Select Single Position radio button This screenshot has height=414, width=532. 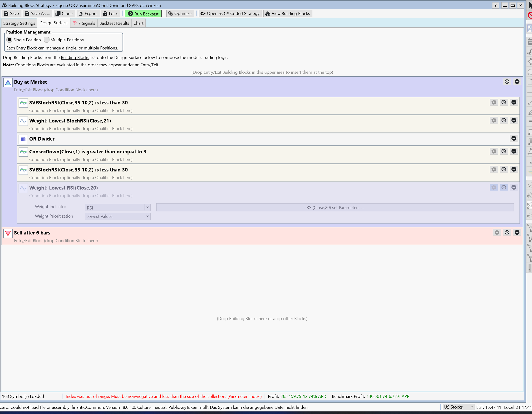coord(9,40)
